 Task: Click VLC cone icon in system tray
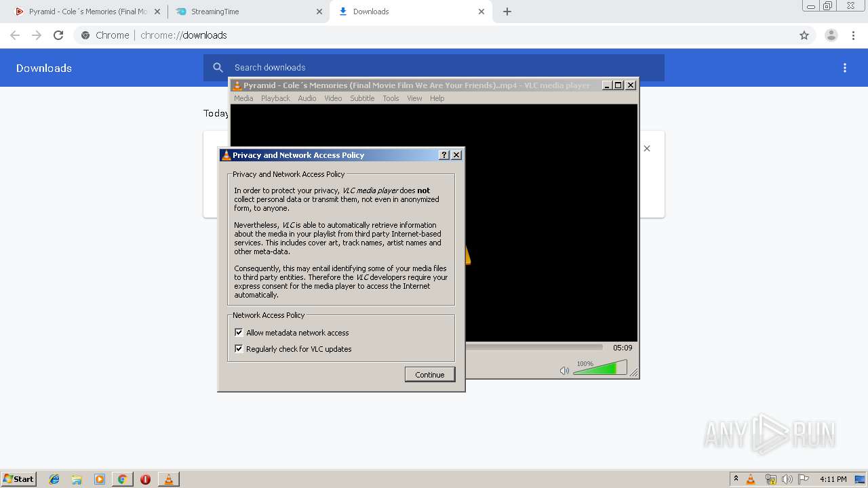[x=751, y=479]
